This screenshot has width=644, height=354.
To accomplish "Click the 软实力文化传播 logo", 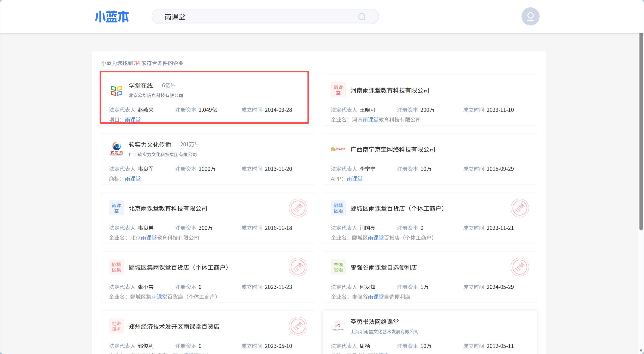I will click(116, 149).
